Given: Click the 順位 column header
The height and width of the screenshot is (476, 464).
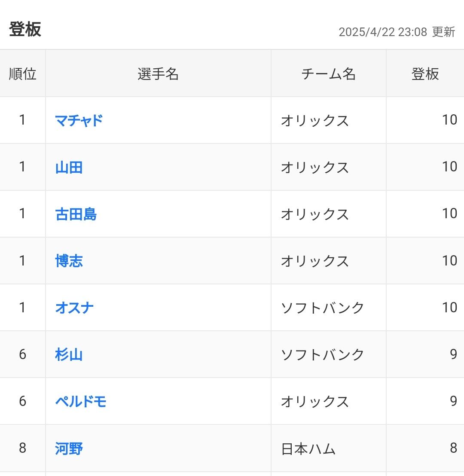Looking at the screenshot, I should coord(22,74).
